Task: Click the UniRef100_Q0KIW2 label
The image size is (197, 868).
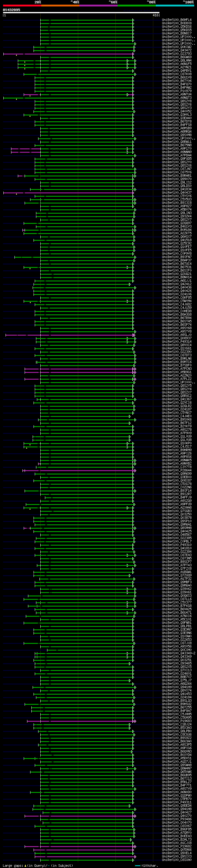Action: tap(177, 47)
